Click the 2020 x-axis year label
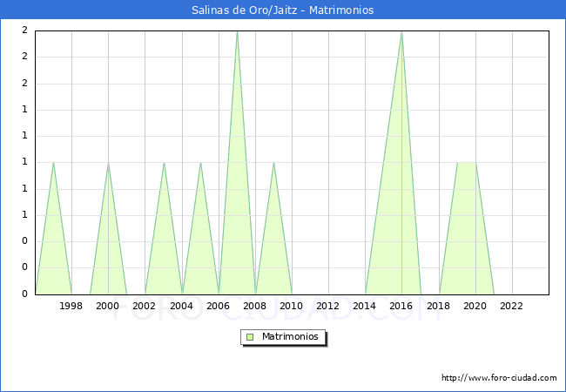This screenshot has height=392, width=566. pos(475,306)
